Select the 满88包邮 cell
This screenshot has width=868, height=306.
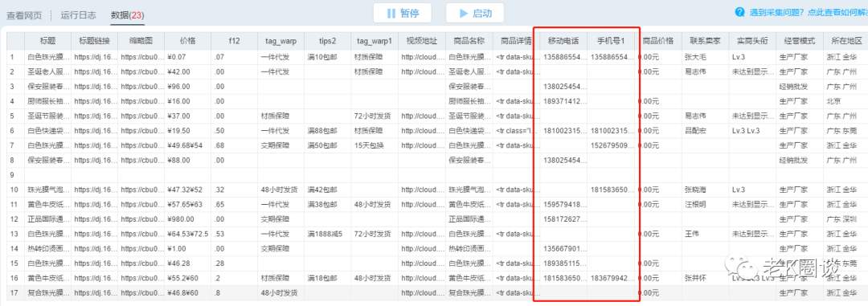click(328, 131)
